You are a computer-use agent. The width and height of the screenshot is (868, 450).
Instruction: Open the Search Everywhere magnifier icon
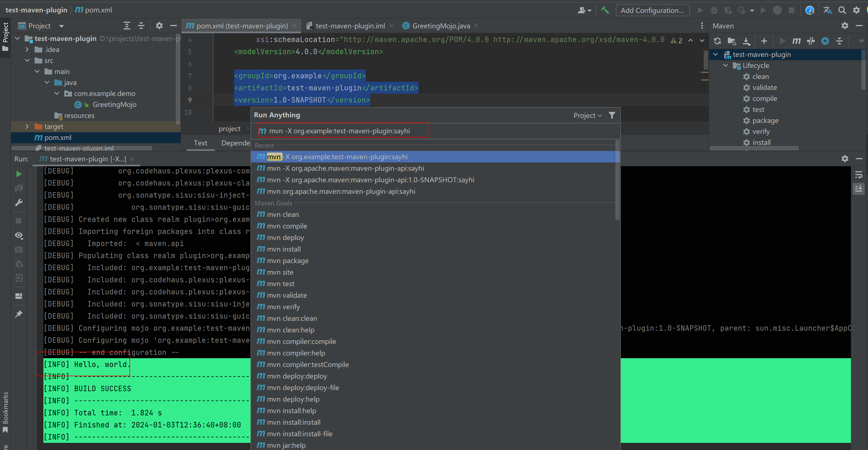842,10
